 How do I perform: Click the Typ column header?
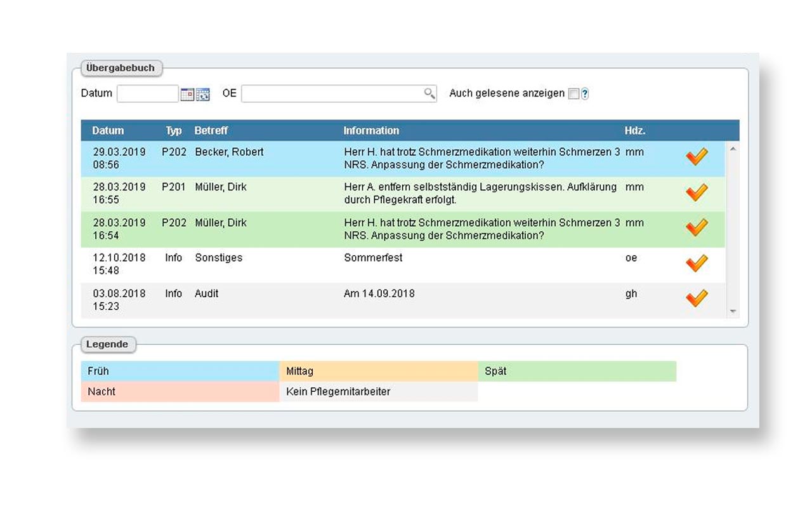click(174, 131)
